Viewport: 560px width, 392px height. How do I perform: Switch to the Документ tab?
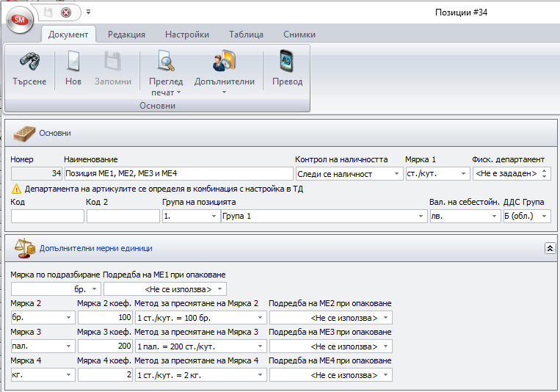pos(68,35)
